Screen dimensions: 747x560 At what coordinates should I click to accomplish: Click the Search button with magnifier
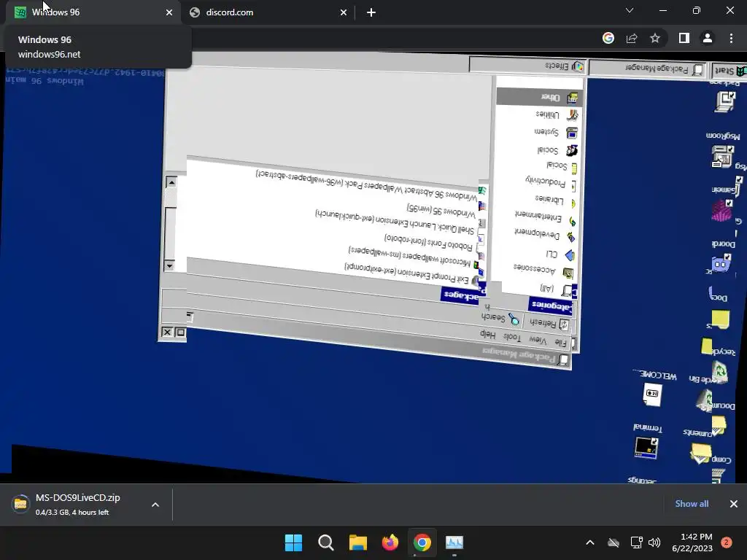pos(500,318)
